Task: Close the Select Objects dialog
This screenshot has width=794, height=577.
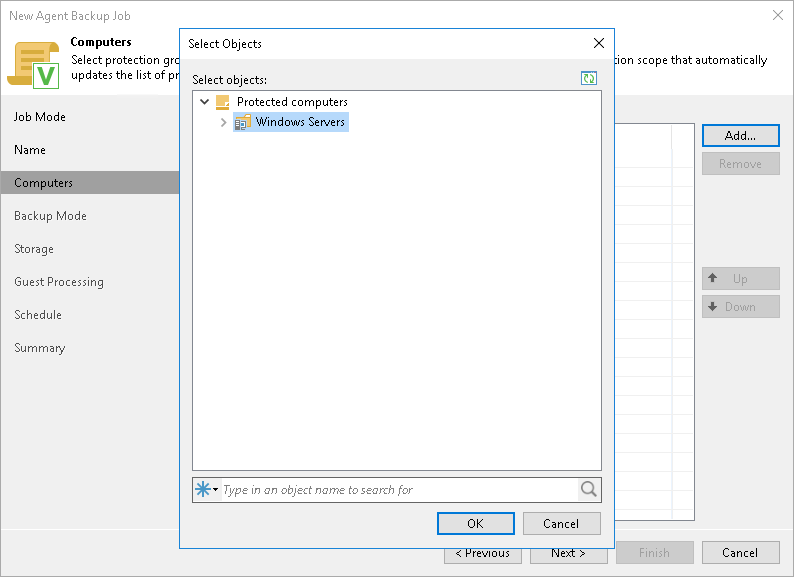Action: click(x=599, y=44)
